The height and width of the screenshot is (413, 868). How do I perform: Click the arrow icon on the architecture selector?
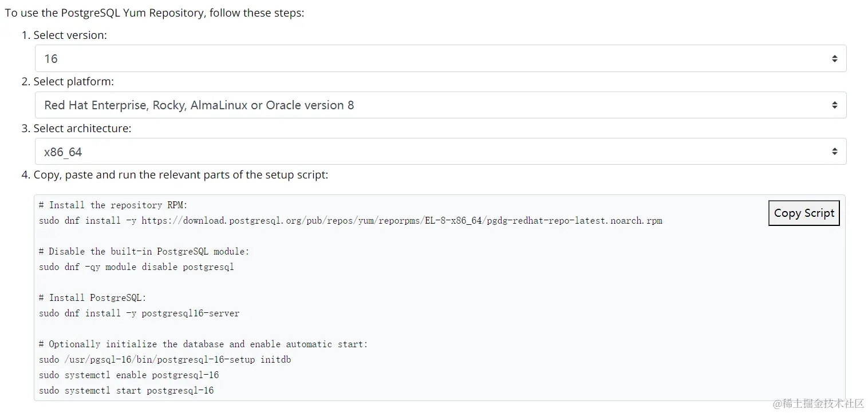point(834,152)
